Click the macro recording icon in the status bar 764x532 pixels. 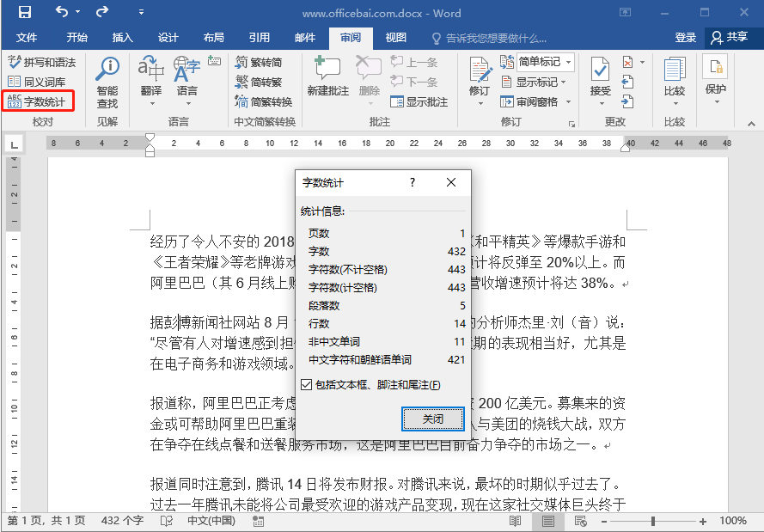coord(258,522)
